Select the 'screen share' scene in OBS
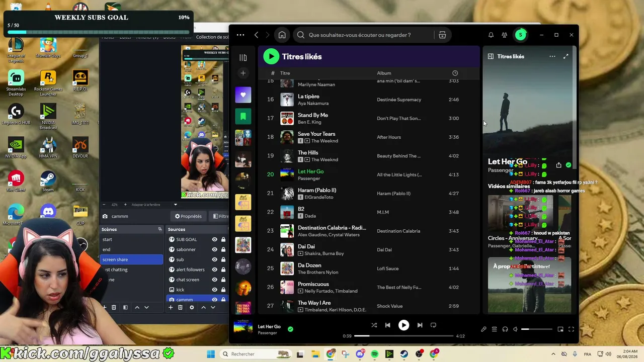Screen dimensions: 644x362 (x=132, y=259)
